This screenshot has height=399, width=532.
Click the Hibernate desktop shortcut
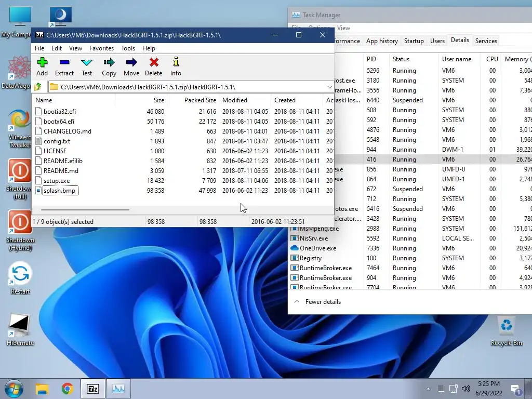tap(20, 330)
